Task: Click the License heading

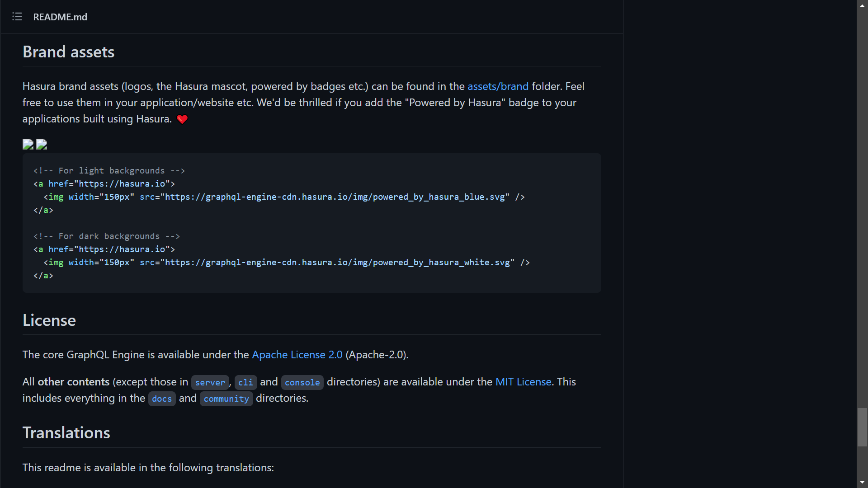Action: (49, 320)
